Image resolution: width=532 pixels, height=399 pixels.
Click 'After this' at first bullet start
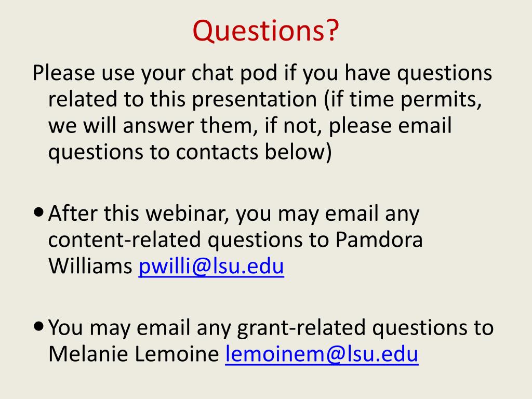pyautogui.click(x=94, y=214)
